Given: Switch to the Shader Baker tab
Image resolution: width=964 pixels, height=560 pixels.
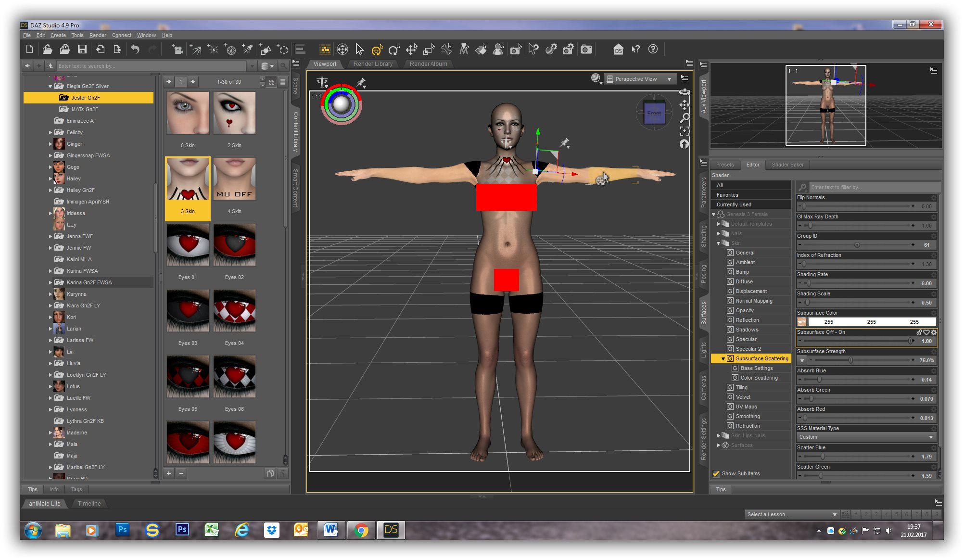Looking at the screenshot, I should coord(787,165).
